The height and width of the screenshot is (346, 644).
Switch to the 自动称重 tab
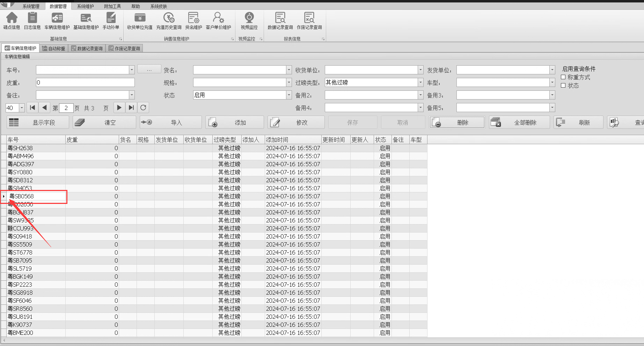(54, 49)
